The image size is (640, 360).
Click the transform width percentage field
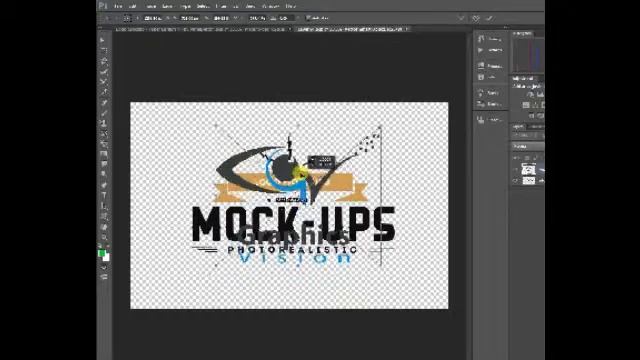click(222, 18)
